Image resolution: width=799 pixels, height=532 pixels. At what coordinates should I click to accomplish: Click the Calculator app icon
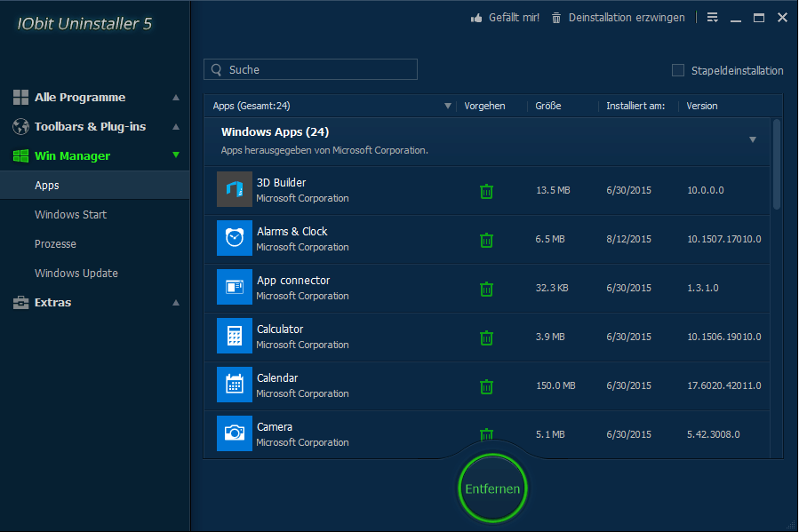pyautogui.click(x=235, y=336)
